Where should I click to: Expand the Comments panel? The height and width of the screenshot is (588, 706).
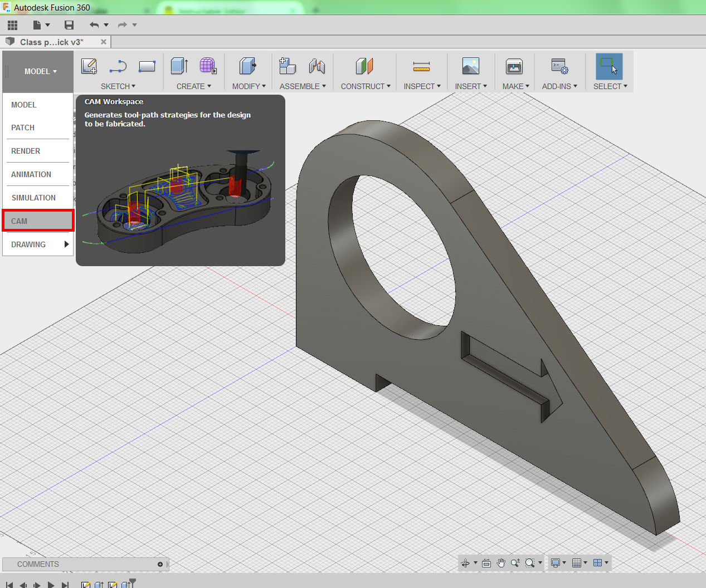click(160, 564)
